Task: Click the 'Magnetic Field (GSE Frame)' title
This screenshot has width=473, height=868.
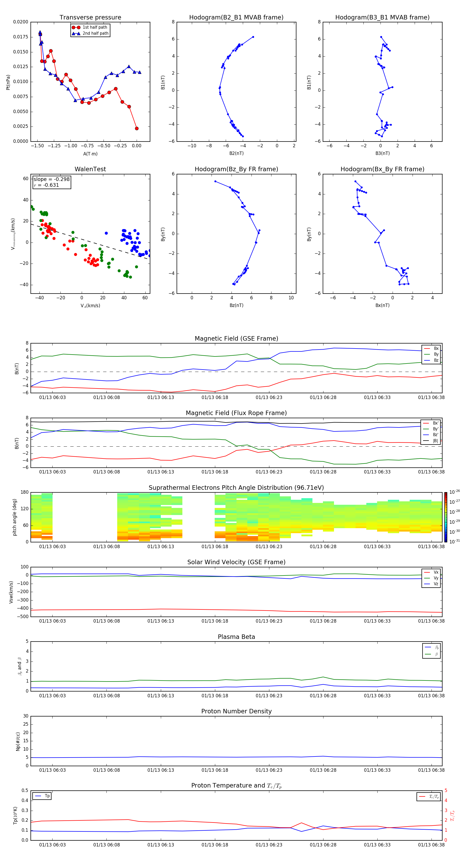Action: 236,339
